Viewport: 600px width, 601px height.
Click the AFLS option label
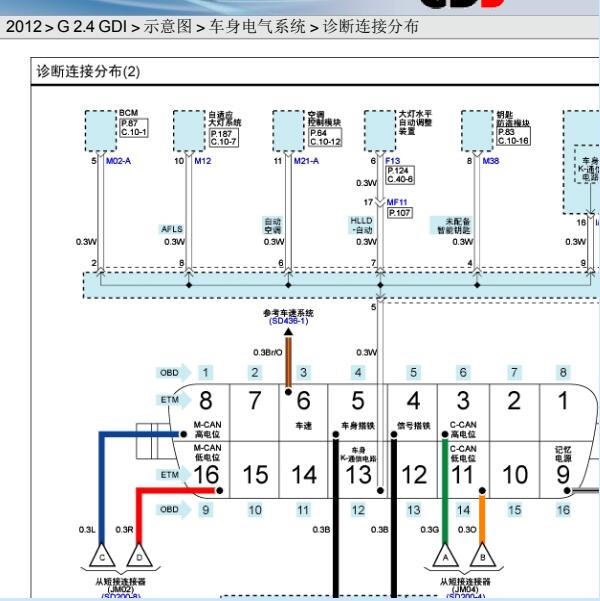pos(172,229)
